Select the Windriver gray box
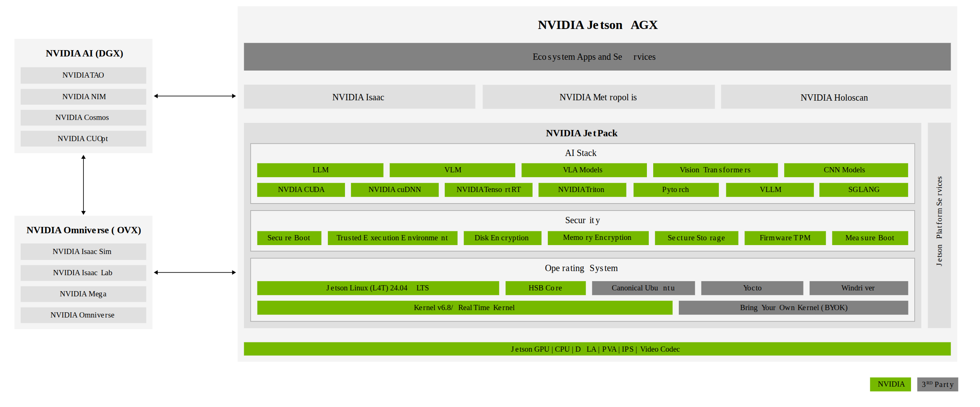980x407 pixels. [x=859, y=288]
